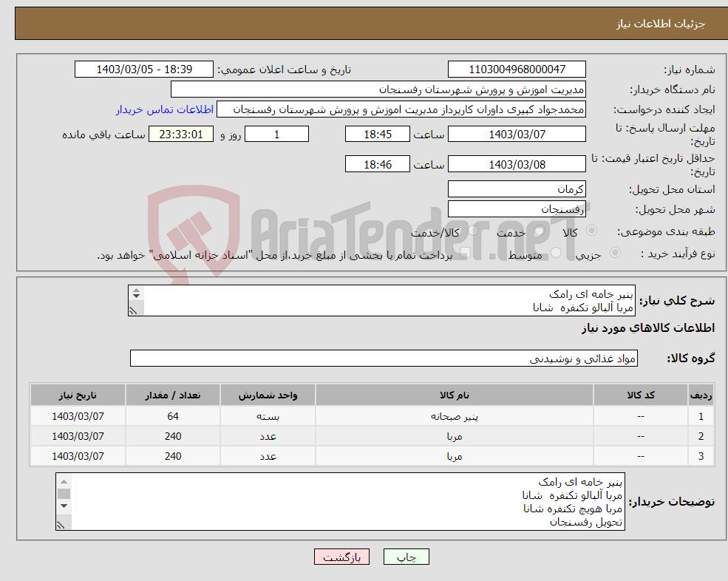Click the row number 1 cell
The image size is (728, 581).
click(701, 416)
